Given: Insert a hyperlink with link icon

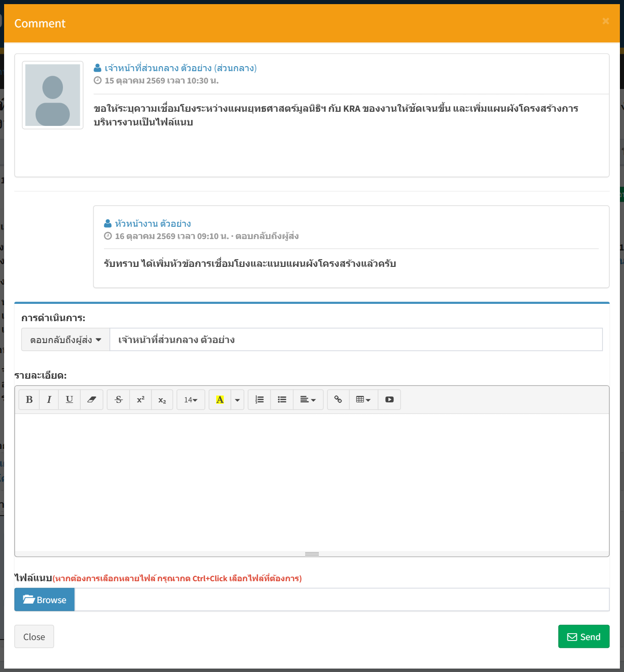Looking at the screenshot, I should (338, 400).
